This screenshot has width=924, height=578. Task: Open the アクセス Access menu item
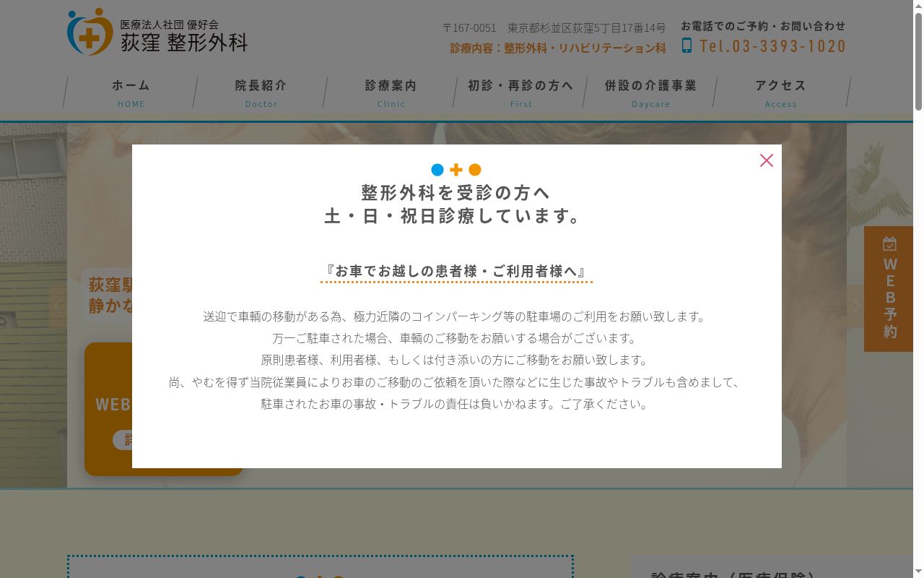pos(780,92)
